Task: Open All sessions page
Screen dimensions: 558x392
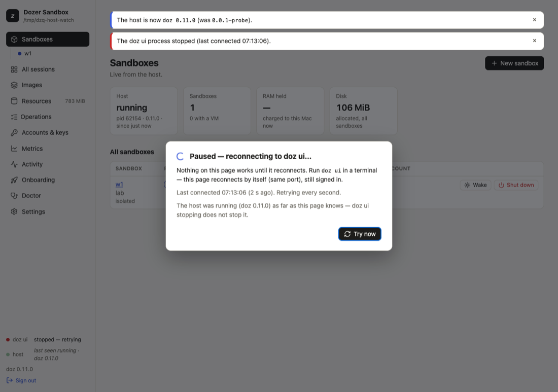Action: coord(48,69)
